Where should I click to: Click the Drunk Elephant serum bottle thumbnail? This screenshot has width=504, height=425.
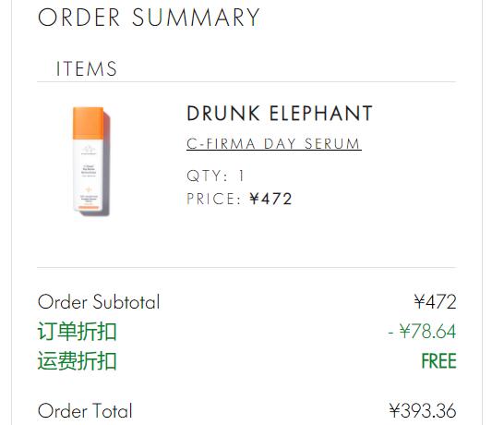(x=91, y=162)
